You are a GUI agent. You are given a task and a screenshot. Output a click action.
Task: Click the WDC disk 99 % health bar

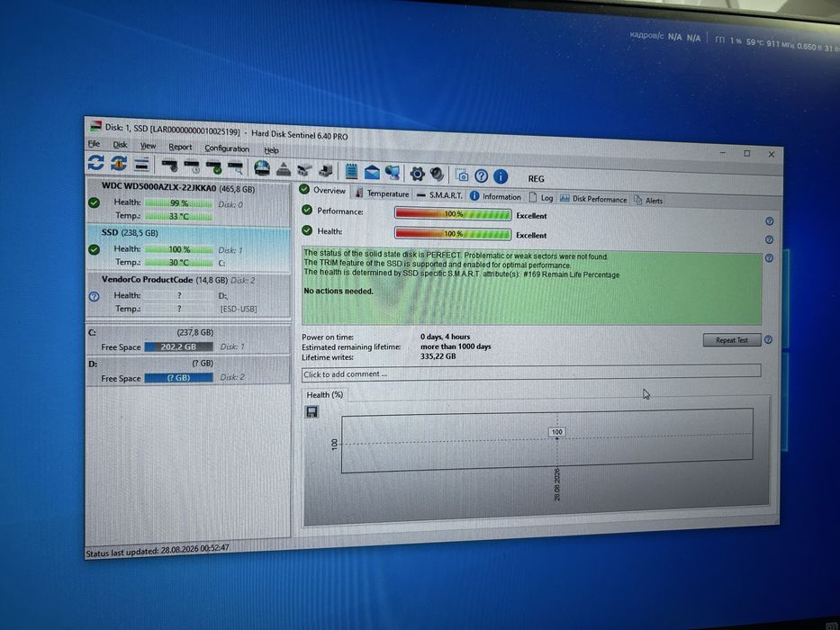(178, 203)
